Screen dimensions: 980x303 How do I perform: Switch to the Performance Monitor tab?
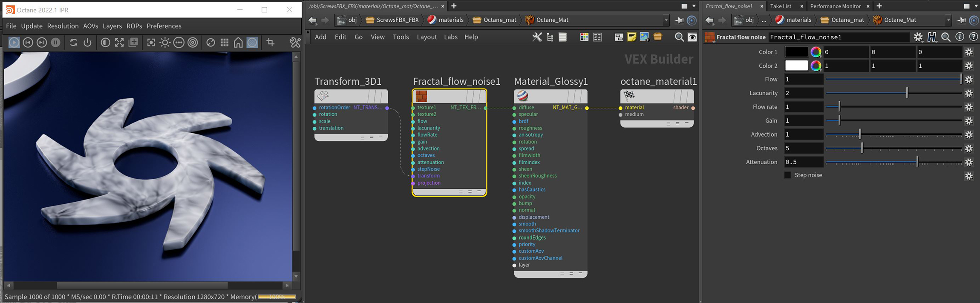point(835,6)
